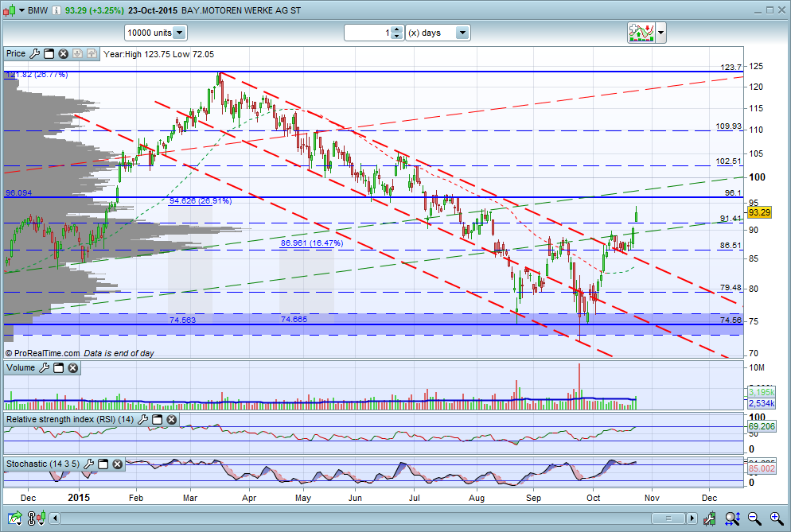The width and height of the screenshot is (791, 532).
Task: Click the horizontal scrollbar thumb
Action: 668,518
